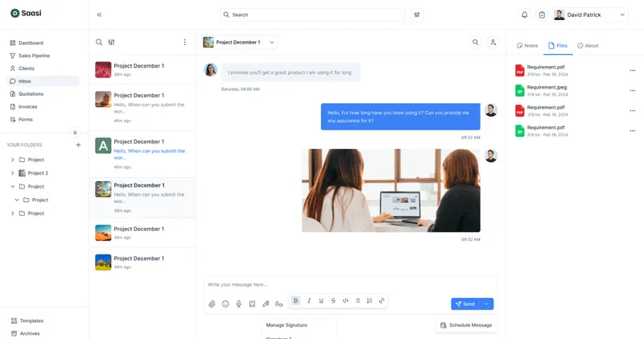This screenshot has width=644, height=339.
Task: Click the YOUR FOLDERS heading
Action: click(x=24, y=145)
